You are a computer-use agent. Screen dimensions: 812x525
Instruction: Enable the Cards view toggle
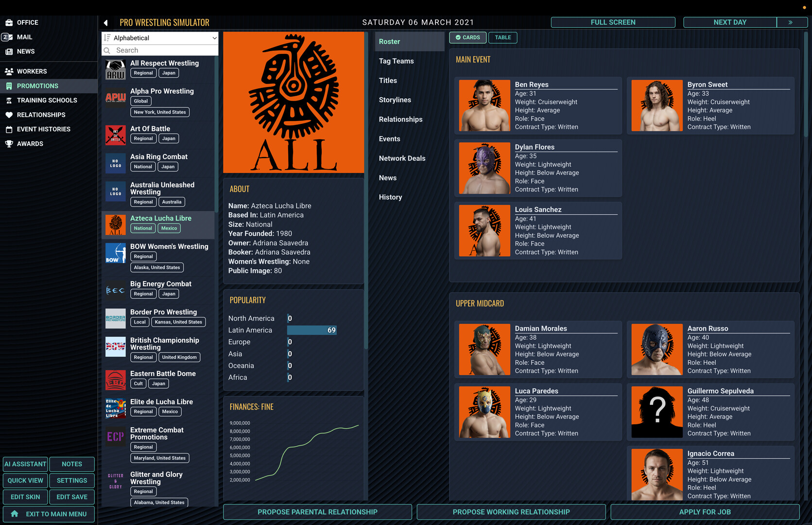point(467,37)
